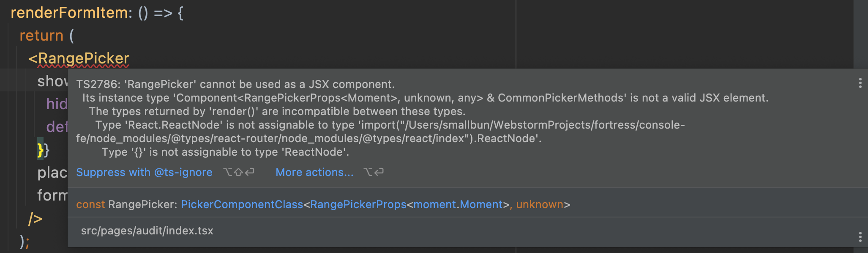Open src/pages/audit/index.tsx from the popup

click(x=147, y=231)
